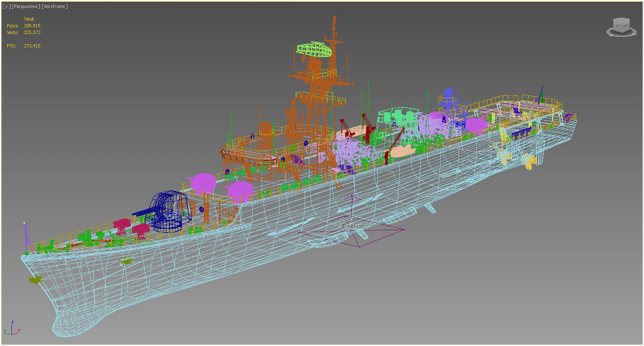Select the VRayPlane object label

[x=351, y=225]
